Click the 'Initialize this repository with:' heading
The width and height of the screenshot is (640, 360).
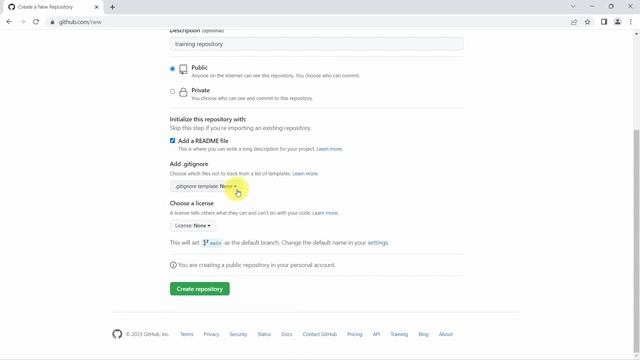(x=208, y=119)
